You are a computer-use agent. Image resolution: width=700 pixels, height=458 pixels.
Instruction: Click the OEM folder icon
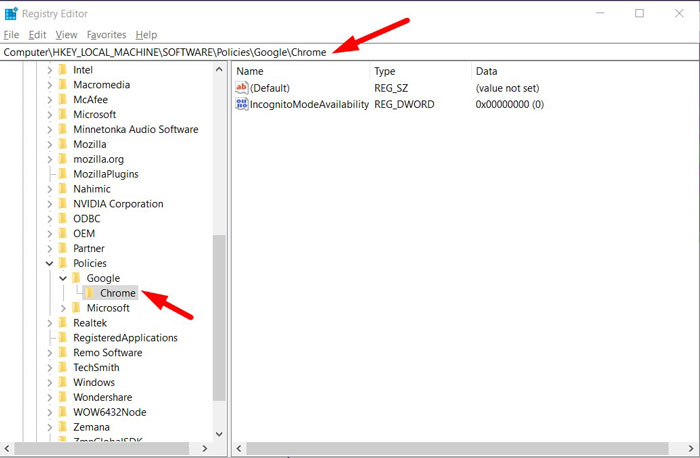pyautogui.click(x=63, y=233)
